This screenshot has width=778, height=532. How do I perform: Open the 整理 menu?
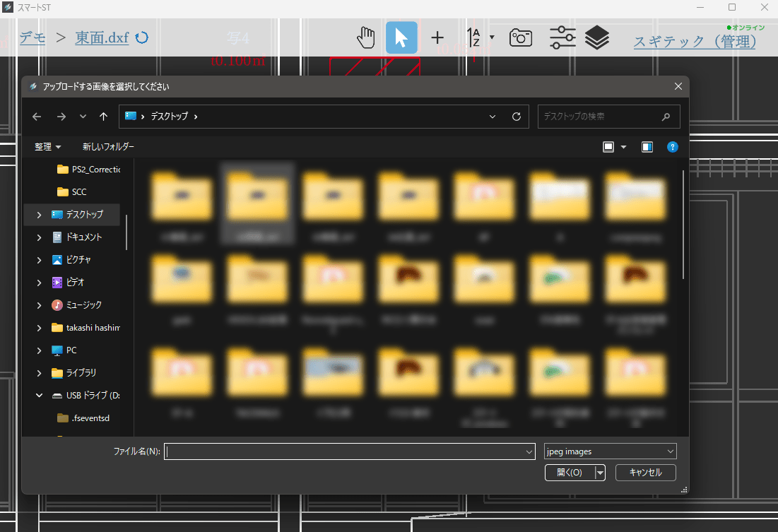coord(47,147)
